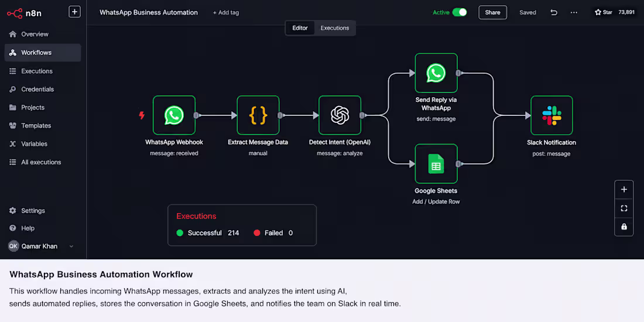Click the Send Reply node output connector
644x322 pixels.
[x=459, y=73]
